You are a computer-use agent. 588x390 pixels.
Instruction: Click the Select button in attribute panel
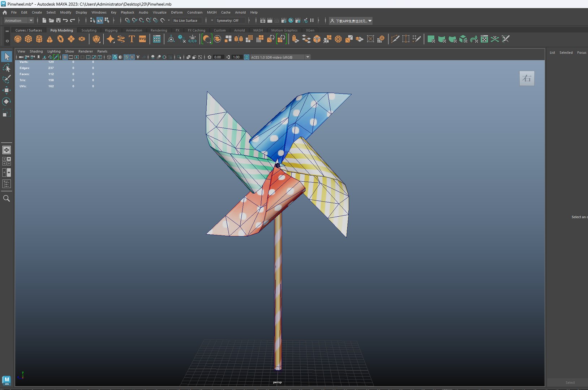tap(570, 382)
